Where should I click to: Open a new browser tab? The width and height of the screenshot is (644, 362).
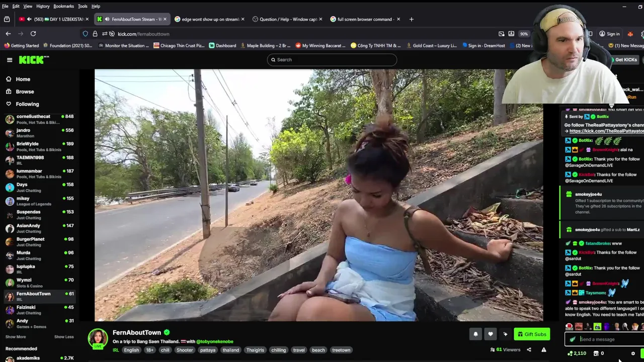[x=411, y=19]
